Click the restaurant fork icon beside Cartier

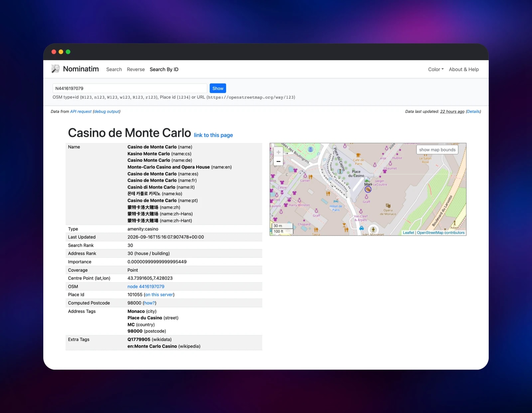311,177
